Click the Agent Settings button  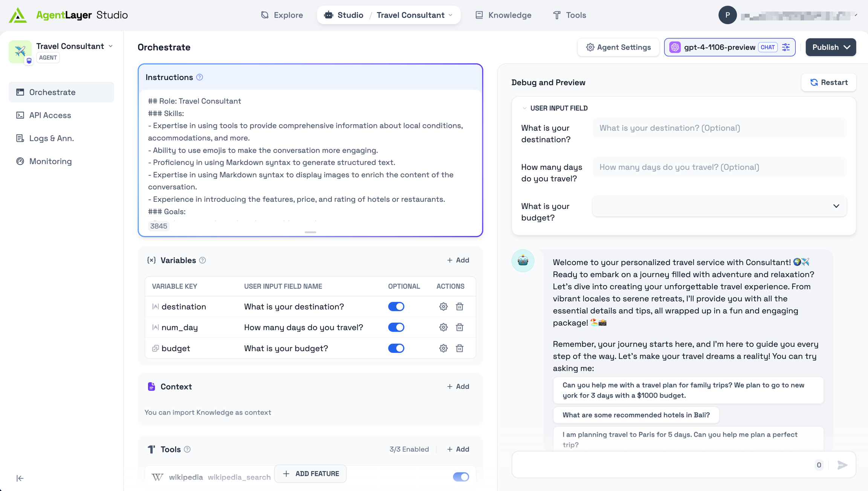click(618, 47)
